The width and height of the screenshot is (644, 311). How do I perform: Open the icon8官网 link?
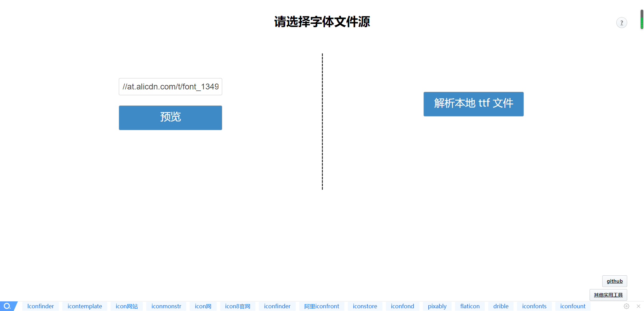(x=238, y=306)
